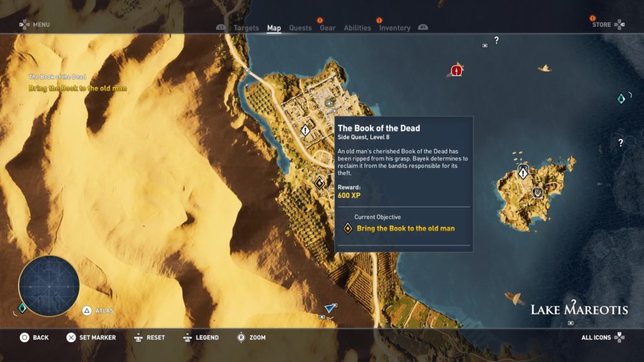Select the golden quest objective marker in the town

tap(319, 183)
